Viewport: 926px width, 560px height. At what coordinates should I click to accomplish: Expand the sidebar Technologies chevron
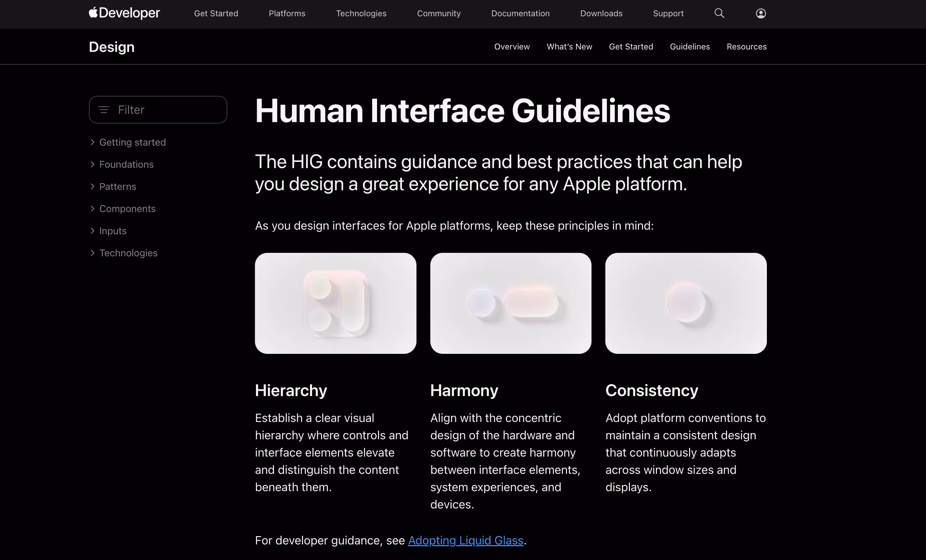[x=92, y=253]
